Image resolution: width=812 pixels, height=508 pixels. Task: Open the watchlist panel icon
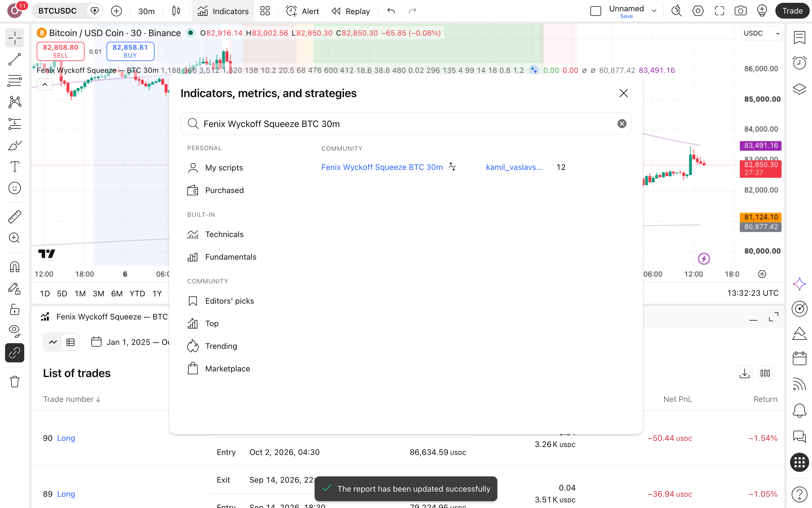tap(799, 38)
